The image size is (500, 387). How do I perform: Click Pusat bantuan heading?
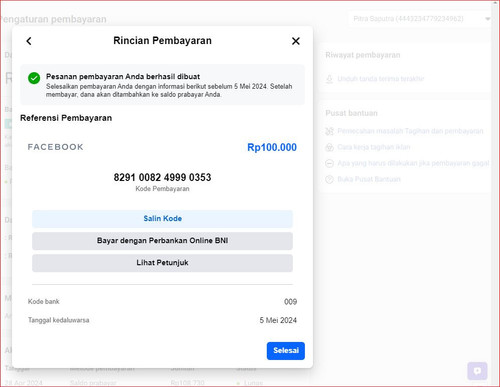[x=351, y=113]
